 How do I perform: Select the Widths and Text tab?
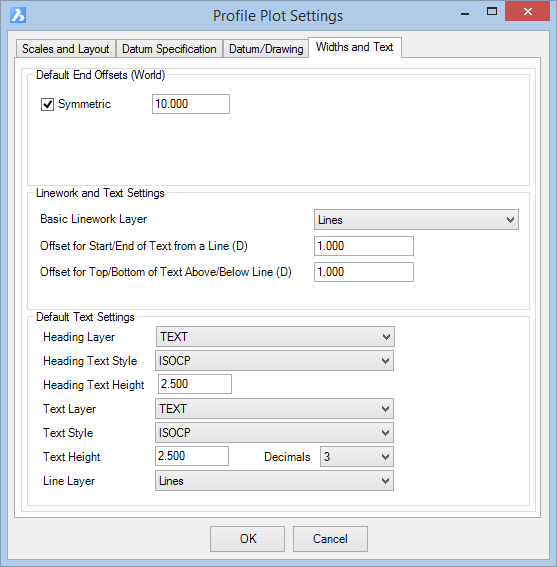click(354, 47)
